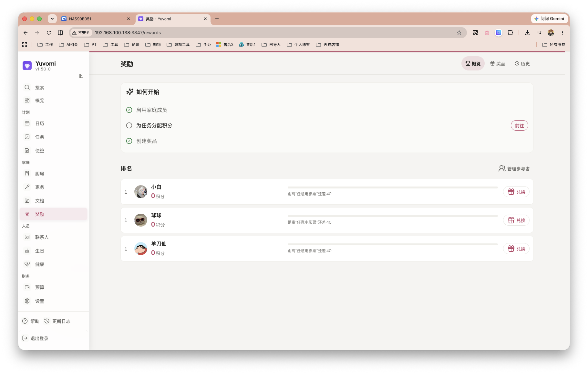This screenshot has height=374, width=588.
Task: Open the 所有书签 folder
Action: tap(553, 45)
